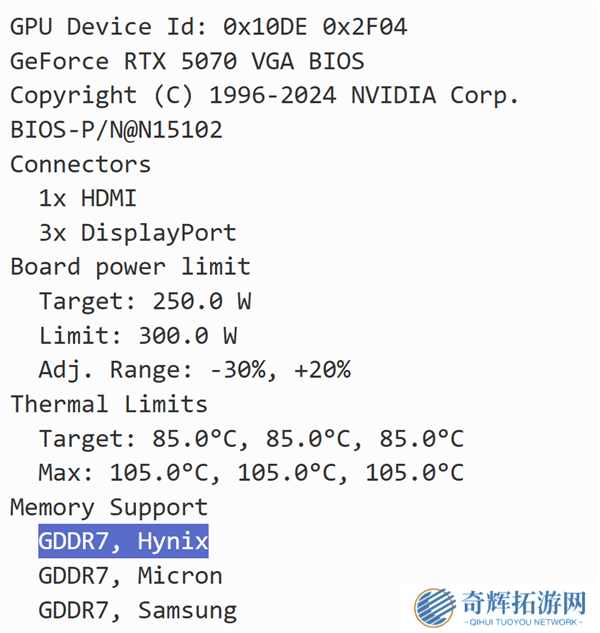
Task: Click the Thermal Limits heading
Action: coord(109,404)
